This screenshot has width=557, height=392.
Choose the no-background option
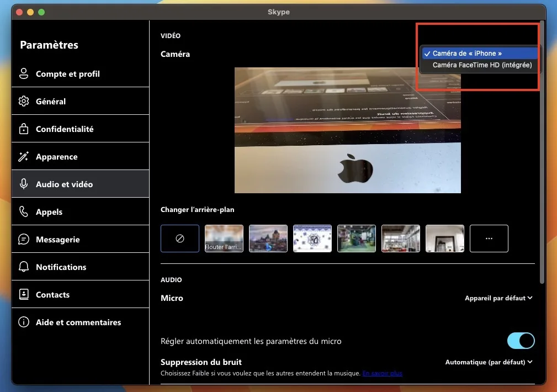point(179,238)
